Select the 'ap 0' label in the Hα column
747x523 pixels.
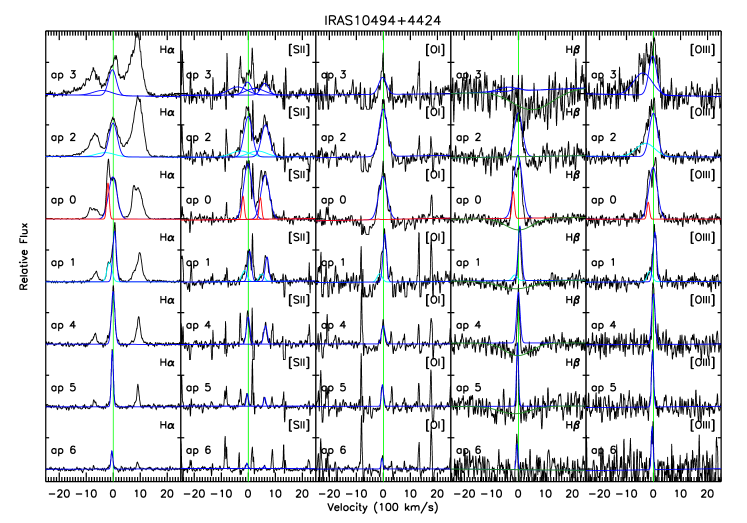pos(63,200)
